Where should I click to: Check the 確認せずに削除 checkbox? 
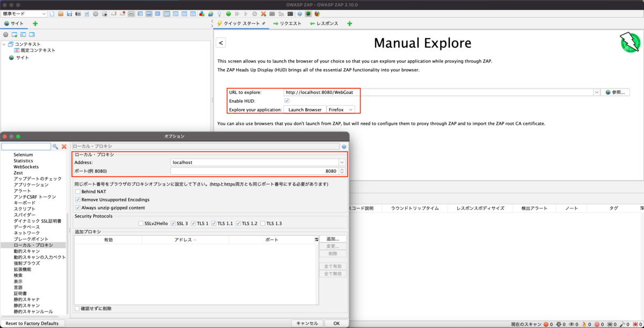(x=78, y=309)
